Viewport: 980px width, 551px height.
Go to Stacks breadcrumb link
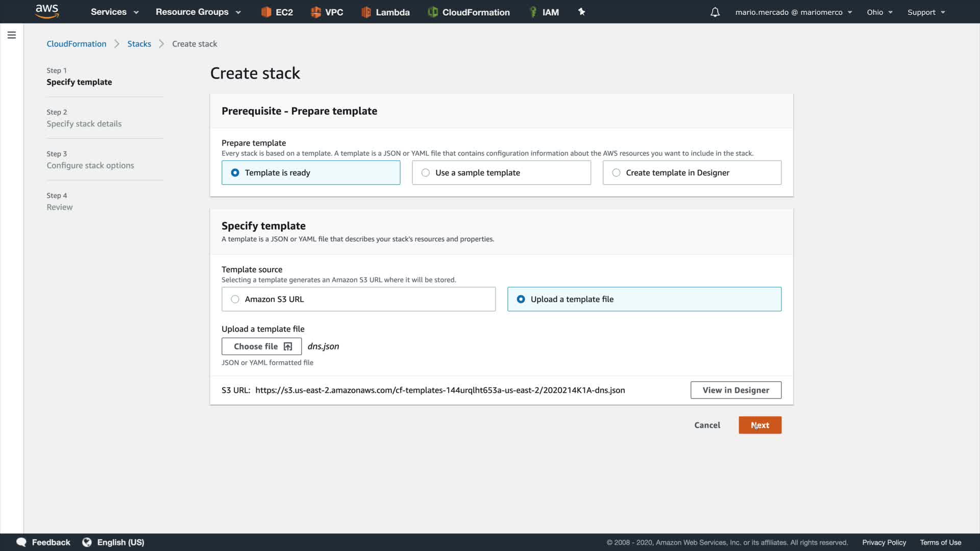(139, 44)
